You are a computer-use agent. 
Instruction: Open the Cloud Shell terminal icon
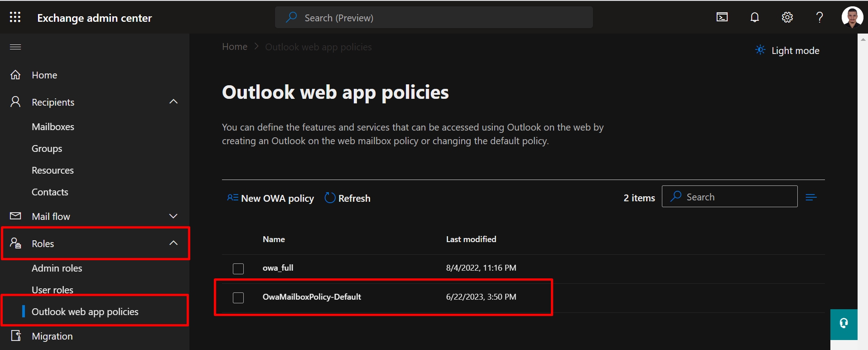click(x=722, y=17)
